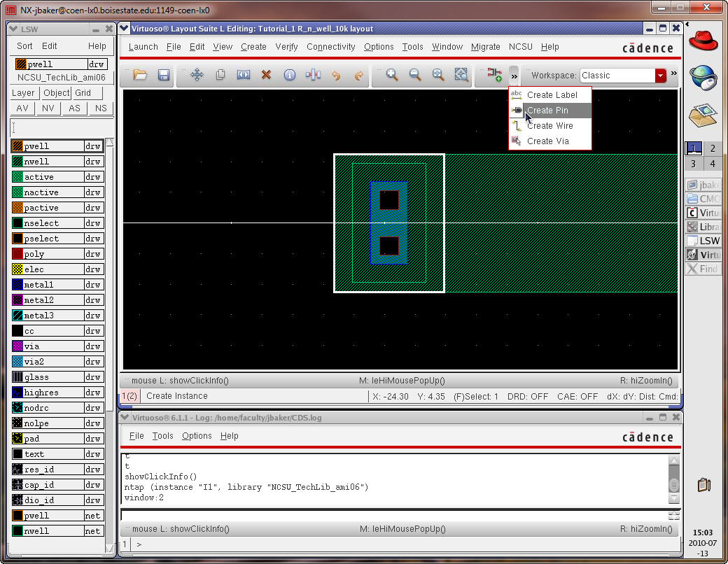
Task: Toggle AV all-visible button in LSW
Action: pyautogui.click(x=22, y=108)
